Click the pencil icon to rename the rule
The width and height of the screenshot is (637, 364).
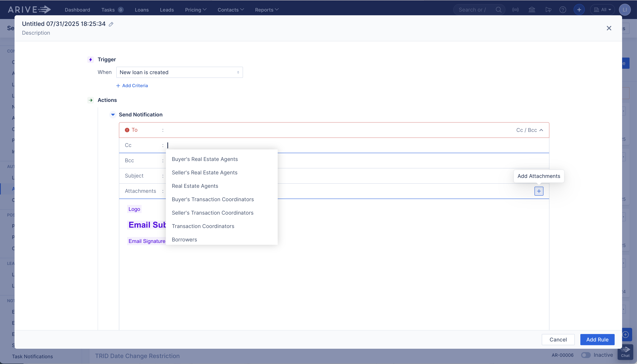111,24
